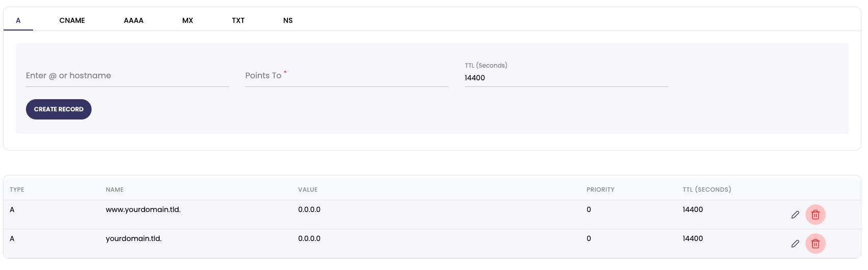Click the PRIORITY column header
This screenshot has height=270, width=868.
[x=600, y=190]
